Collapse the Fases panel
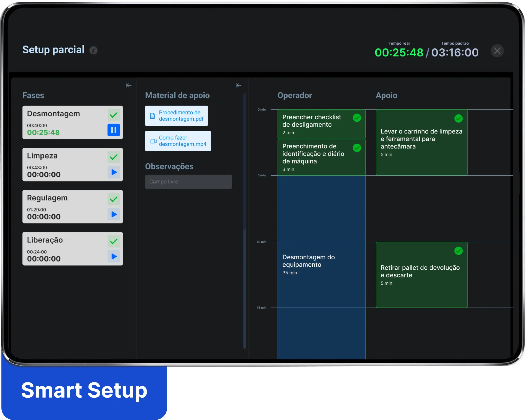The width and height of the screenshot is (526, 420). point(129,85)
